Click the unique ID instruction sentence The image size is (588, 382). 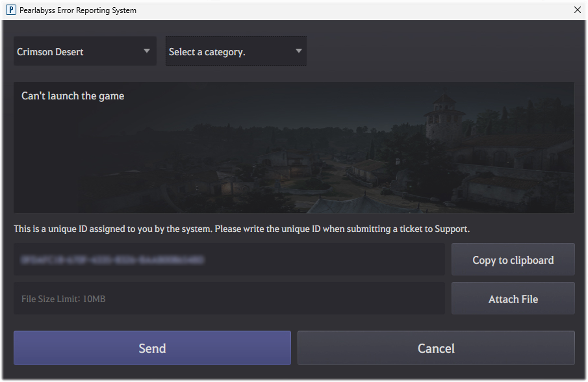242,229
